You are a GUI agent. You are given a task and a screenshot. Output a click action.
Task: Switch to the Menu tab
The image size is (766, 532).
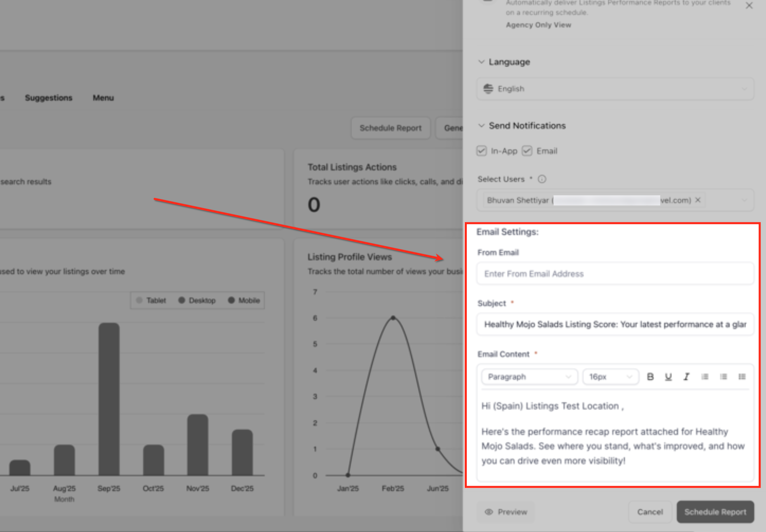point(103,98)
